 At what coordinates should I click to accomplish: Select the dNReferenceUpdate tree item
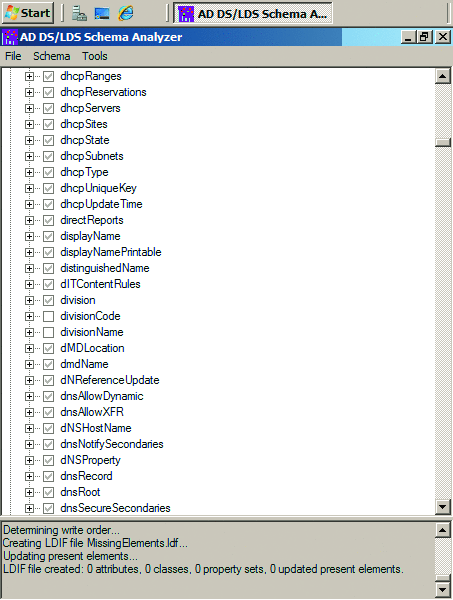(x=110, y=380)
